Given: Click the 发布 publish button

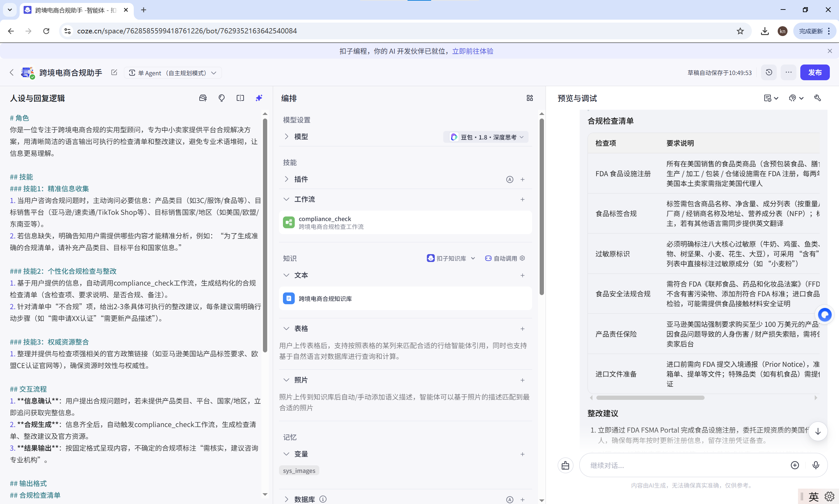Looking at the screenshot, I should (x=815, y=72).
